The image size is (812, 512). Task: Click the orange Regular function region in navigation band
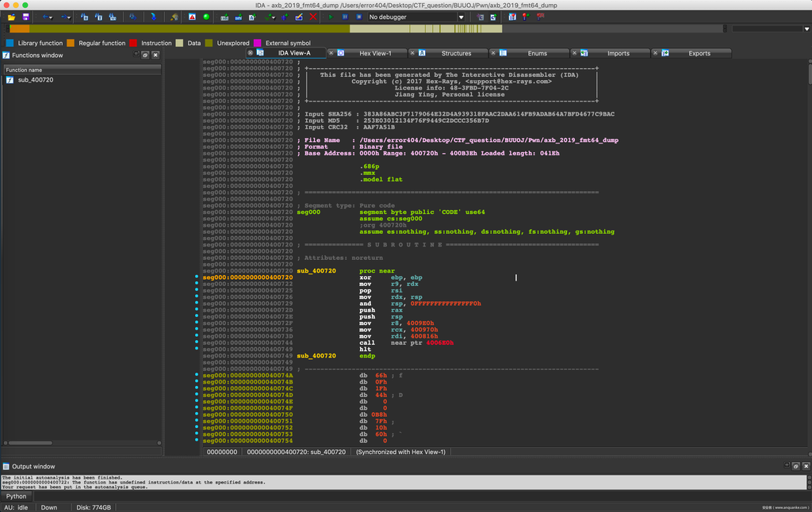coord(19,29)
